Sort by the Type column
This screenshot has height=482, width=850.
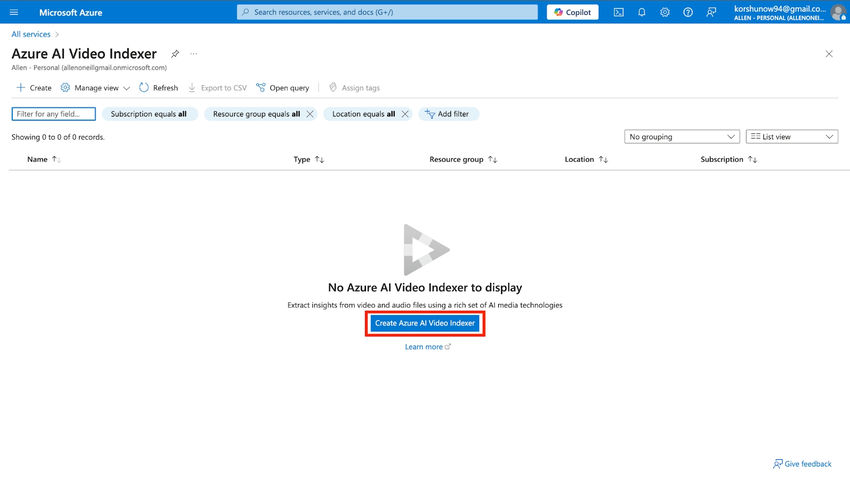pyautogui.click(x=308, y=159)
